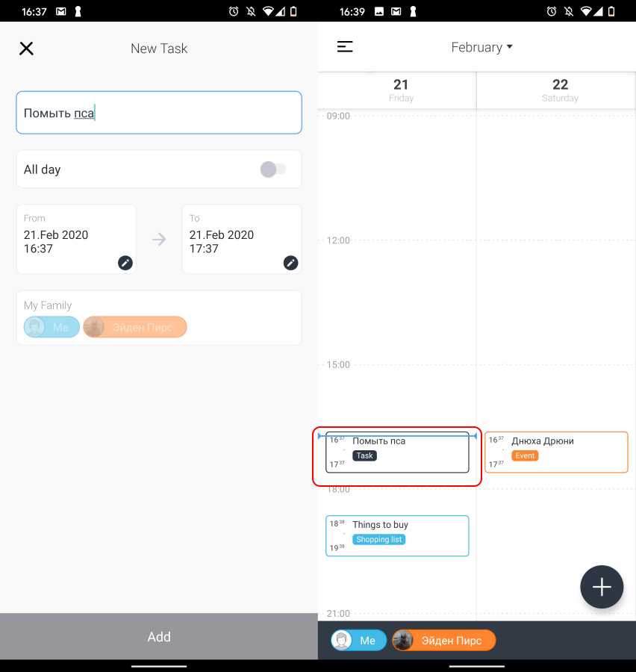Click the 'Task' label tag
The height and width of the screenshot is (672, 636).
pos(365,455)
